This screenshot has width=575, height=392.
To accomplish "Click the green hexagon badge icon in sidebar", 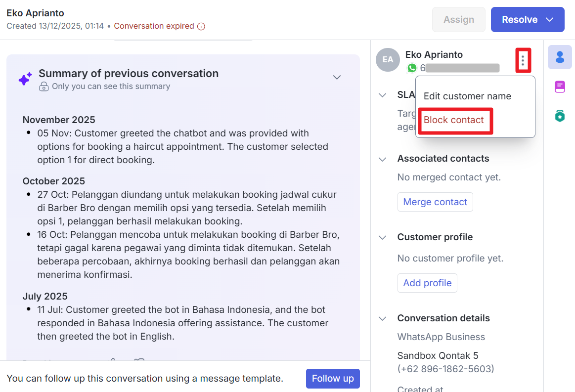I will click(x=560, y=116).
